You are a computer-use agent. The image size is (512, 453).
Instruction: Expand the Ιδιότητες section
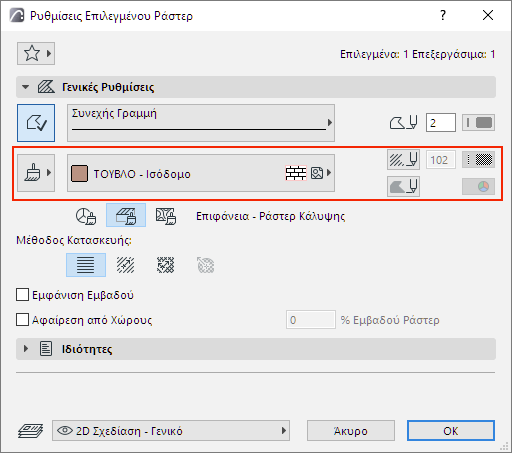click(x=26, y=349)
